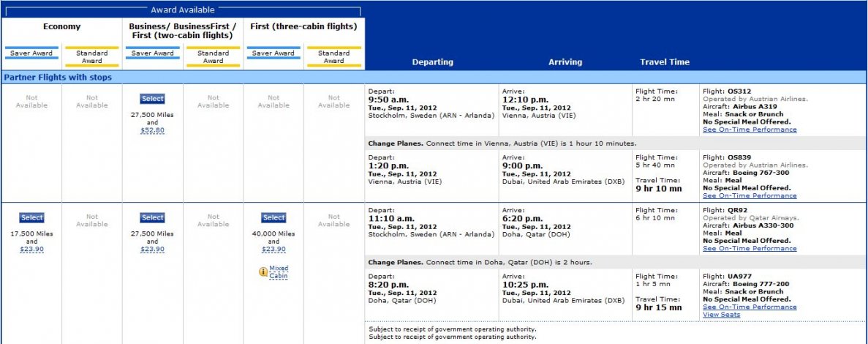Open the $52.80 fee details link
The image size is (868, 344).
(x=153, y=131)
